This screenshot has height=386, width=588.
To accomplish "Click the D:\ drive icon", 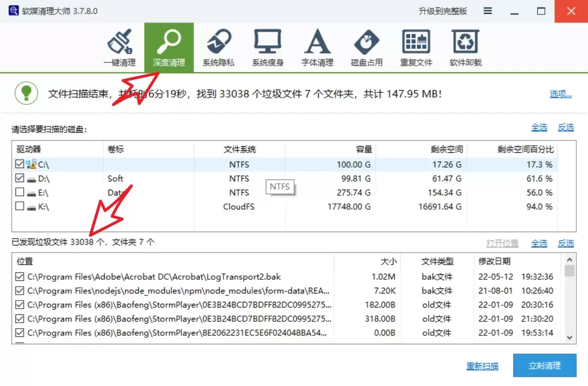I will click(32, 179).
